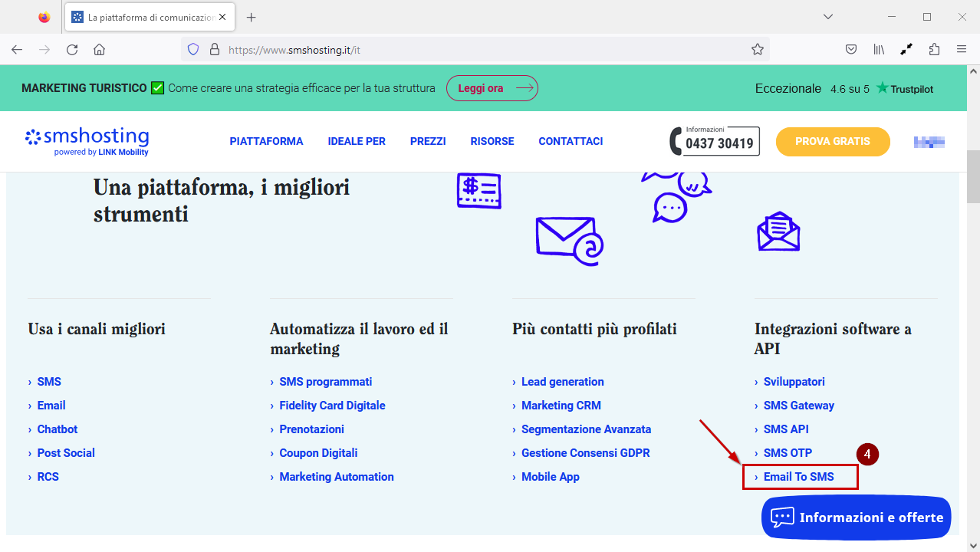Screen dimensions: 980x552
Task: Click the PROVA GRATIS button
Action: point(833,142)
